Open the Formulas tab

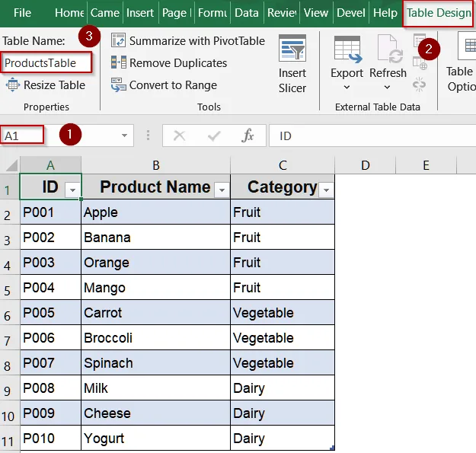tap(212, 13)
